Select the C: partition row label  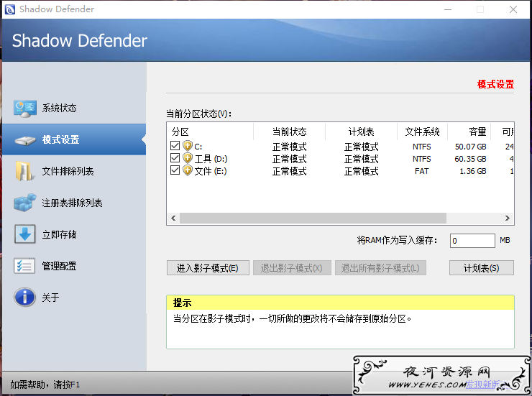click(x=198, y=147)
